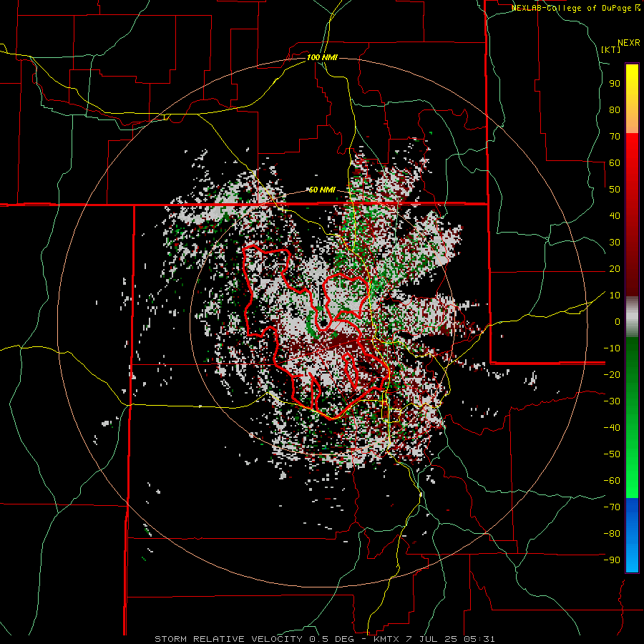The width and height of the screenshot is (644, 644).
Task: Click the 40 value on the velocity scale
Action: click(x=615, y=216)
